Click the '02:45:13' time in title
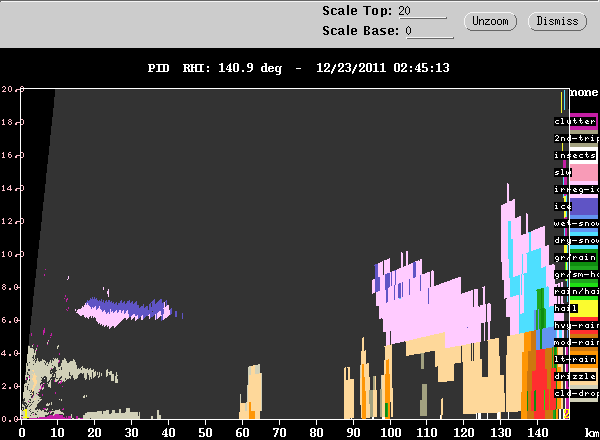This screenshot has width=600, height=440. [x=421, y=68]
